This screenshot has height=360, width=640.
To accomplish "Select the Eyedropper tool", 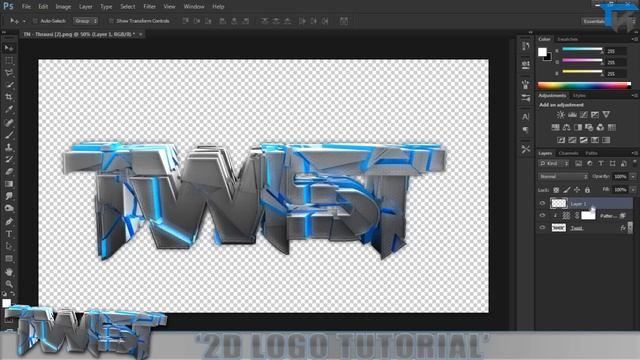I will pyautogui.click(x=9, y=109).
